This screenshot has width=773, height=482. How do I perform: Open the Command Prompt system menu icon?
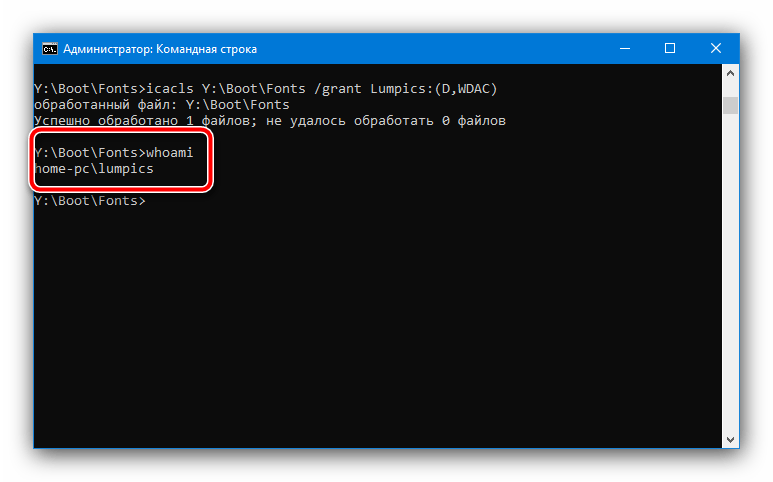pyautogui.click(x=49, y=49)
